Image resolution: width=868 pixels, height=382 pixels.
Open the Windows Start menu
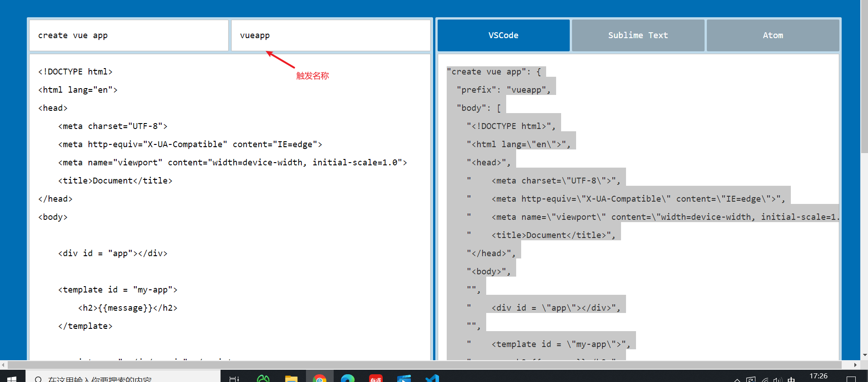pos(12,378)
